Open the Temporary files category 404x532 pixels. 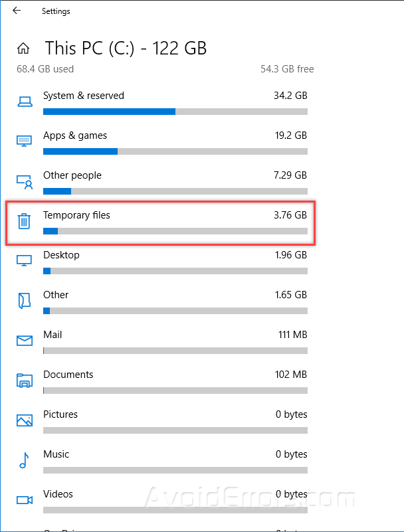[x=76, y=215]
